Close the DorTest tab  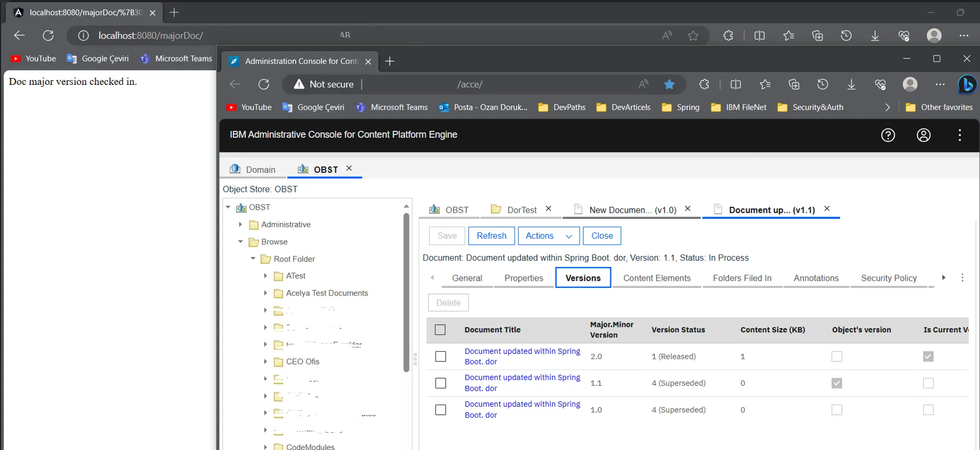548,209
